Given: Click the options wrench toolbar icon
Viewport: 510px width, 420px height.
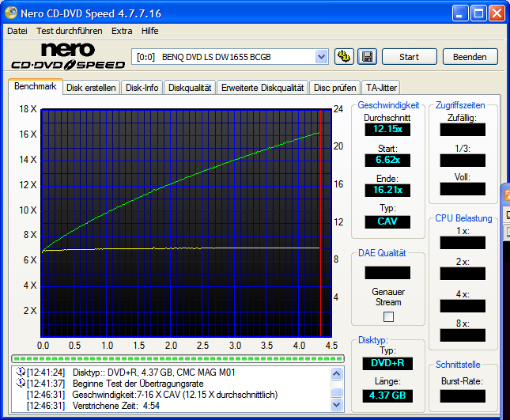Looking at the screenshot, I should click(x=344, y=57).
